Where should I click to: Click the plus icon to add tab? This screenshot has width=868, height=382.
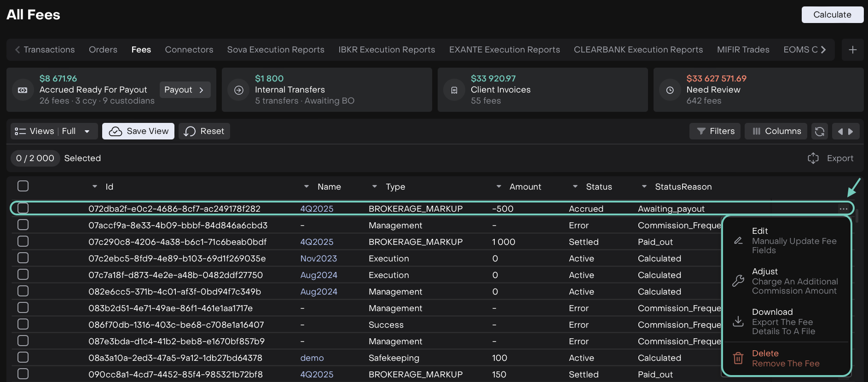click(x=852, y=50)
